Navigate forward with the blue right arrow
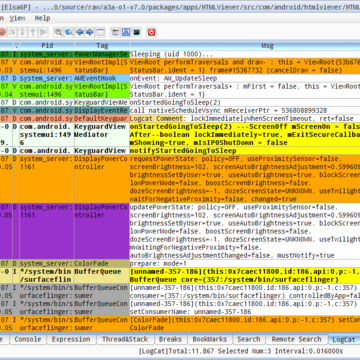The width and height of the screenshot is (360, 360). (x=90, y=32)
